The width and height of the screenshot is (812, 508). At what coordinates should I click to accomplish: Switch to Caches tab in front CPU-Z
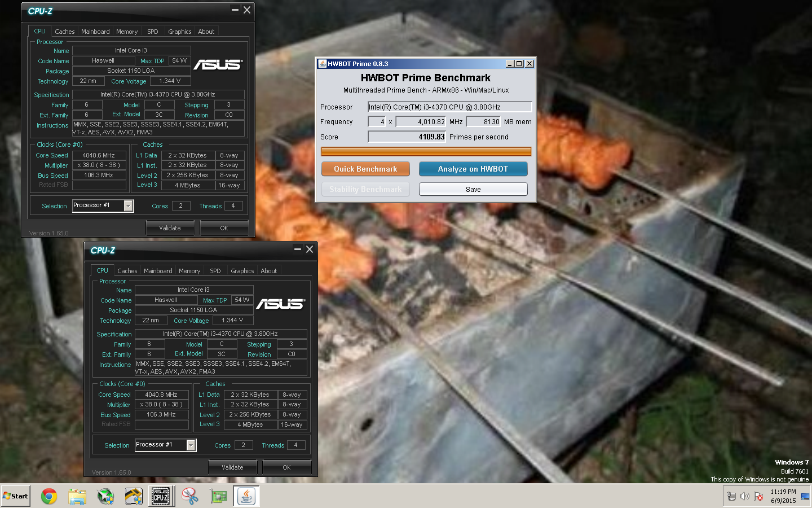pyautogui.click(x=127, y=271)
